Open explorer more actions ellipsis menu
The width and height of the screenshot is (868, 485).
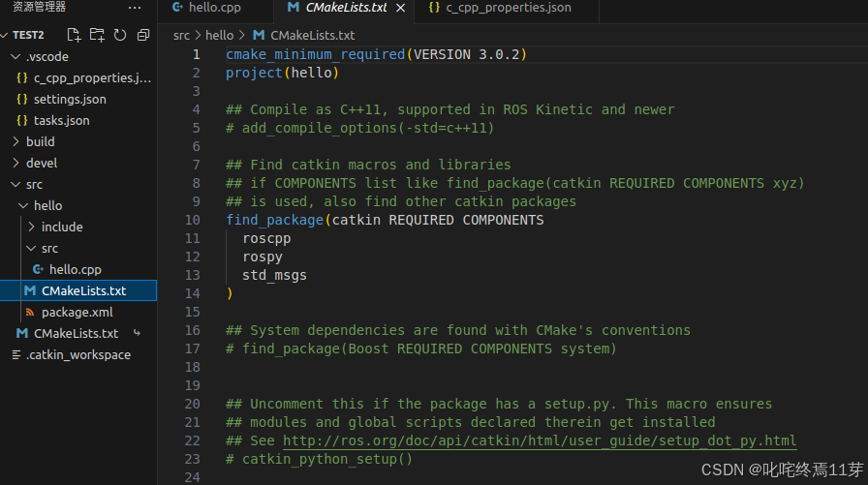click(x=135, y=8)
